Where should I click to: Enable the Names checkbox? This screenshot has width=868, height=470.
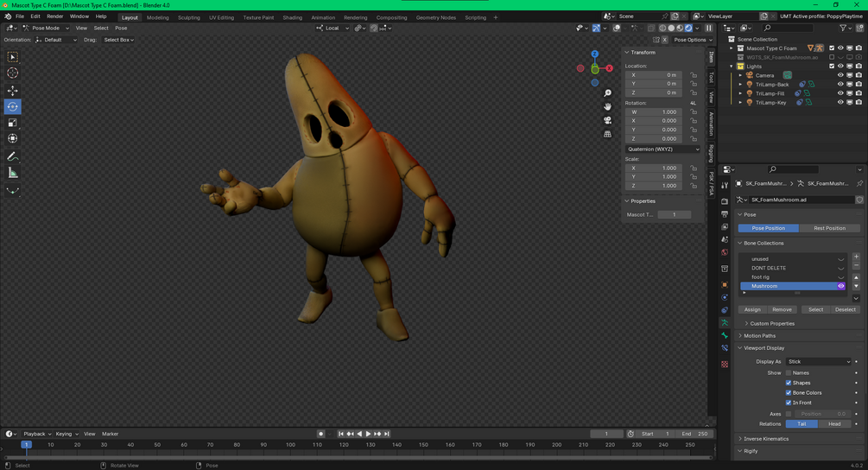789,373
